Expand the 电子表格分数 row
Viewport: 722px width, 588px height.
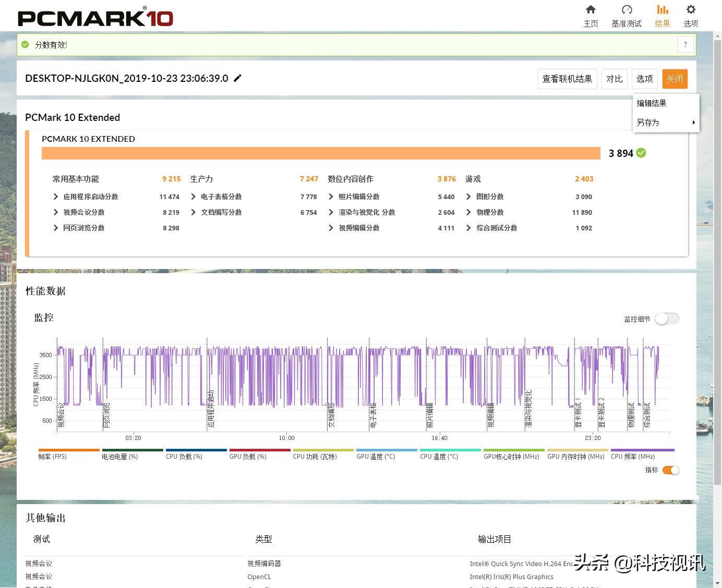[194, 197]
